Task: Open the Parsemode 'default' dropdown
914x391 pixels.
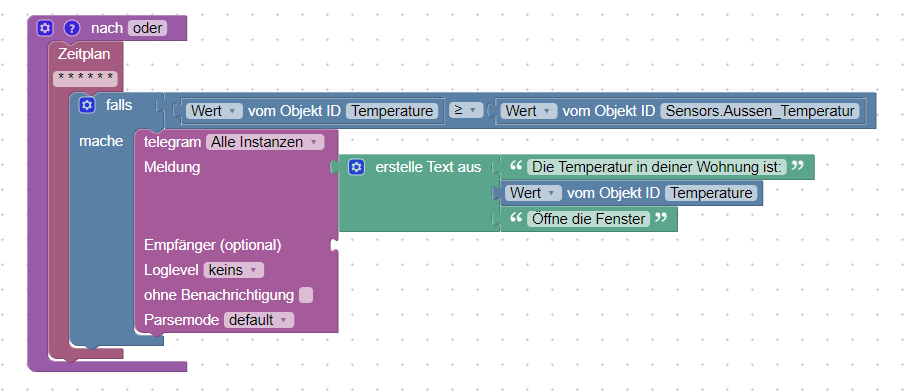Action: point(259,320)
